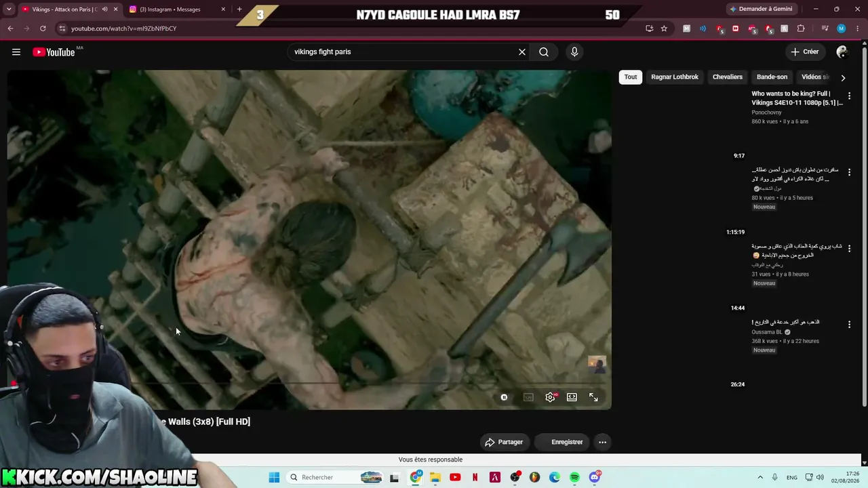Pause the video playback
The width and height of the screenshot is (868, 488).
(504, 397)
